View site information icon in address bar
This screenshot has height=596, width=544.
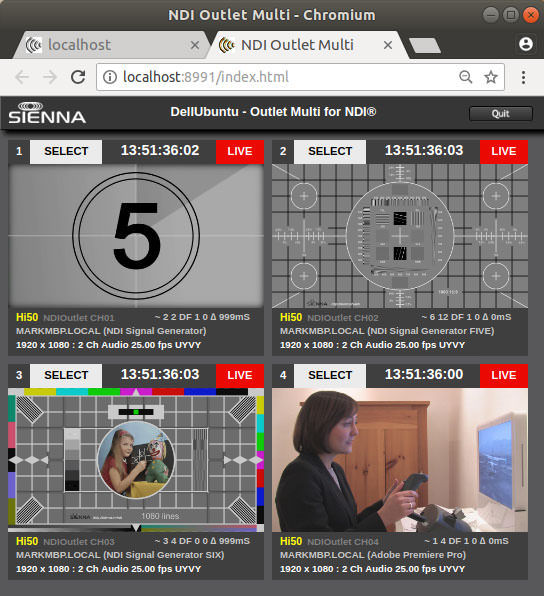point(110,77)
